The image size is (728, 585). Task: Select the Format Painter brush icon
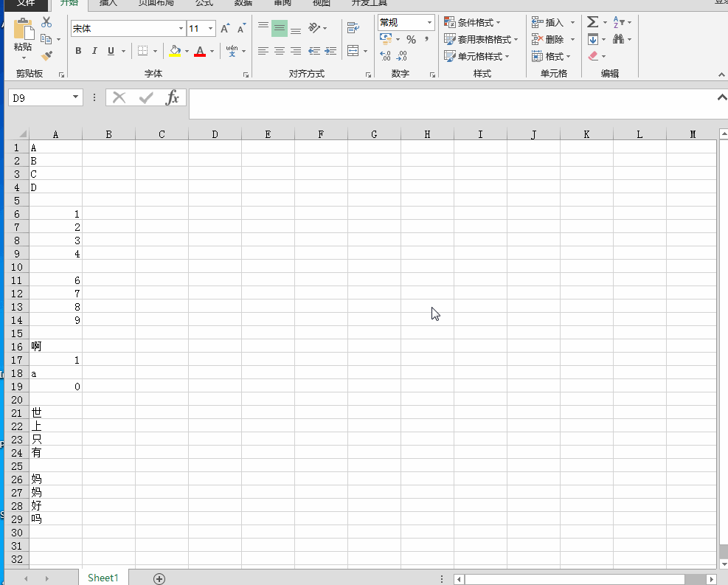pos(46,56)
